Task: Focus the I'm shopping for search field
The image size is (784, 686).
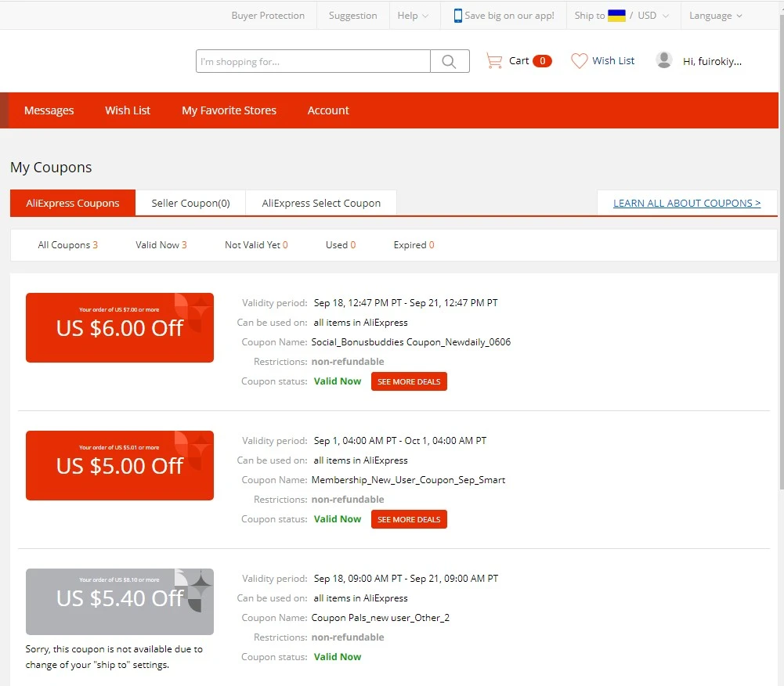Action: pyautogui.click(x=313, y=61)
